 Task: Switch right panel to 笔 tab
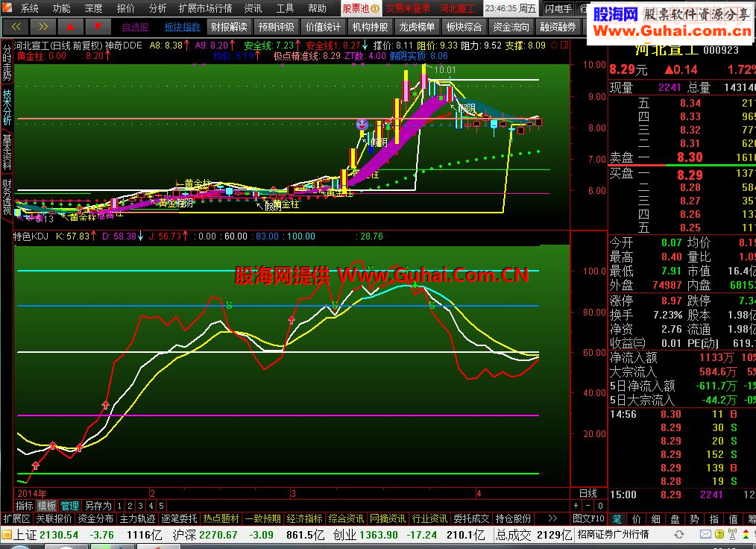[x=617, y=519]
